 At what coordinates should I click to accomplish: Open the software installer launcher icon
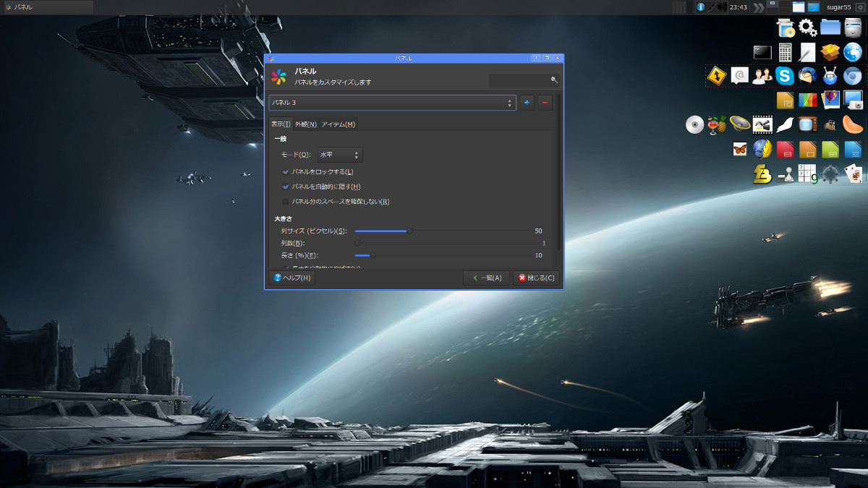coord(786,27)
